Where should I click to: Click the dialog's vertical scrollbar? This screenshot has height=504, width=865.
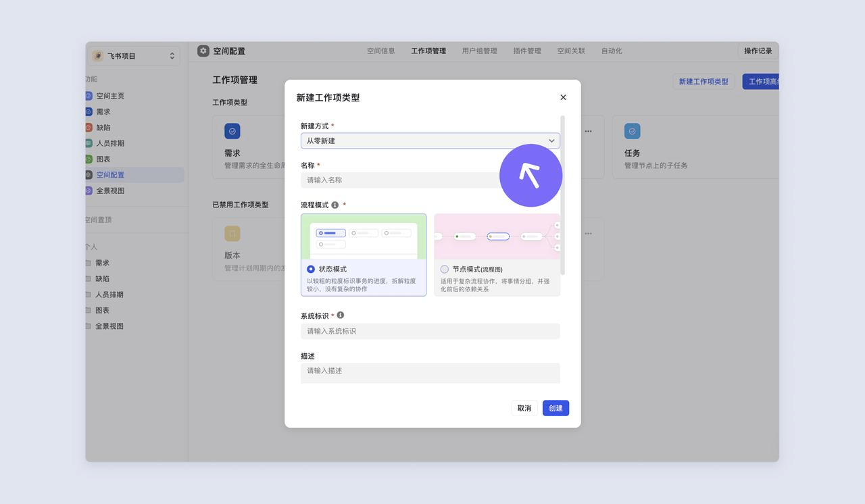(562, 196)
